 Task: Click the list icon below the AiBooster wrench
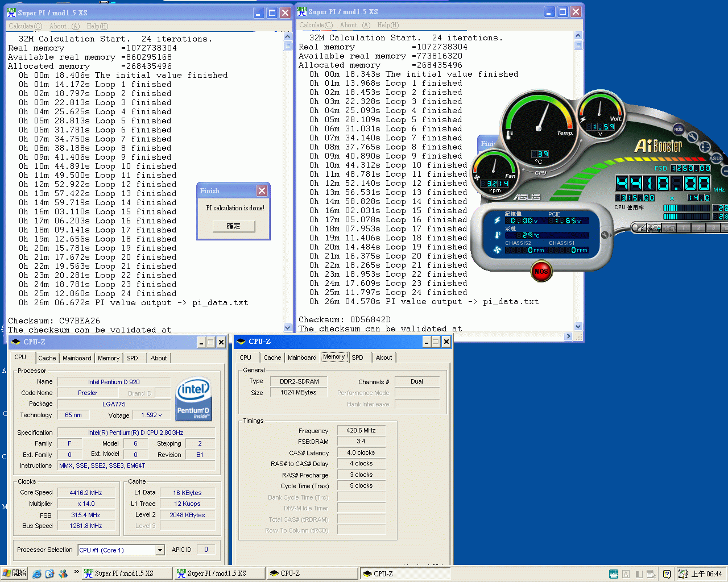[704, 147]
